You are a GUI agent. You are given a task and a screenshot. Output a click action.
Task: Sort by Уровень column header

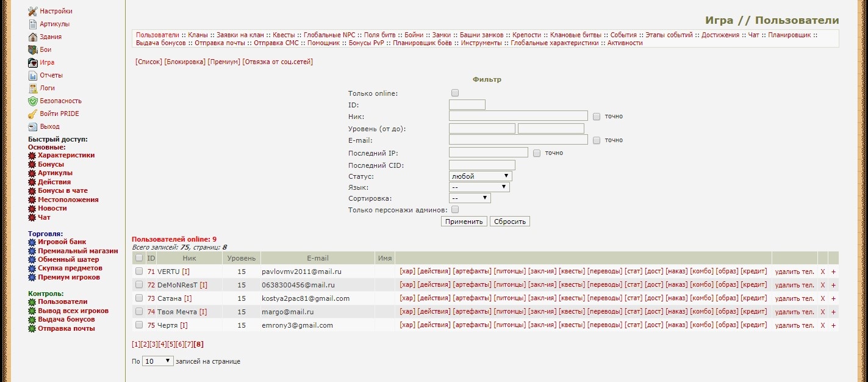click(x=242, y=258)
